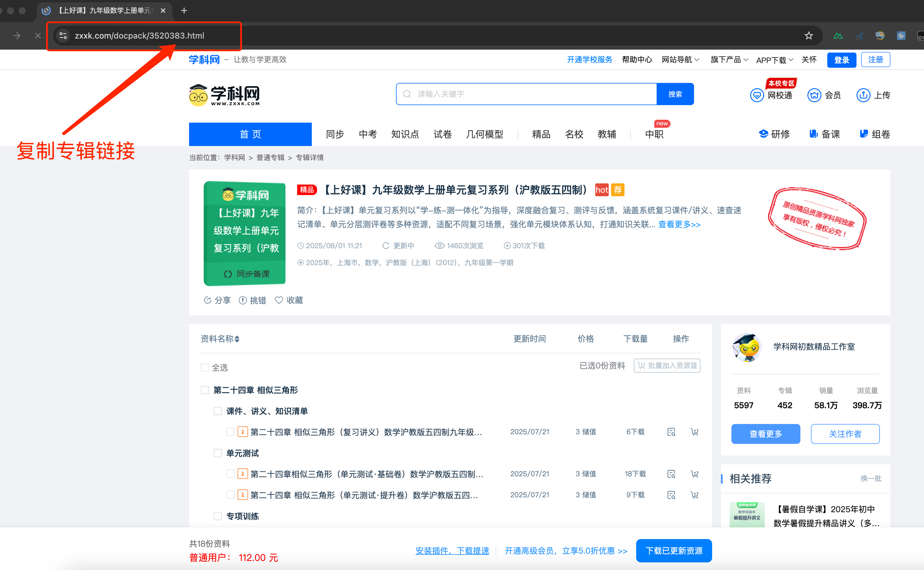Click the blue 查看更多 author button
924x570 pixels.
[766, 434]
